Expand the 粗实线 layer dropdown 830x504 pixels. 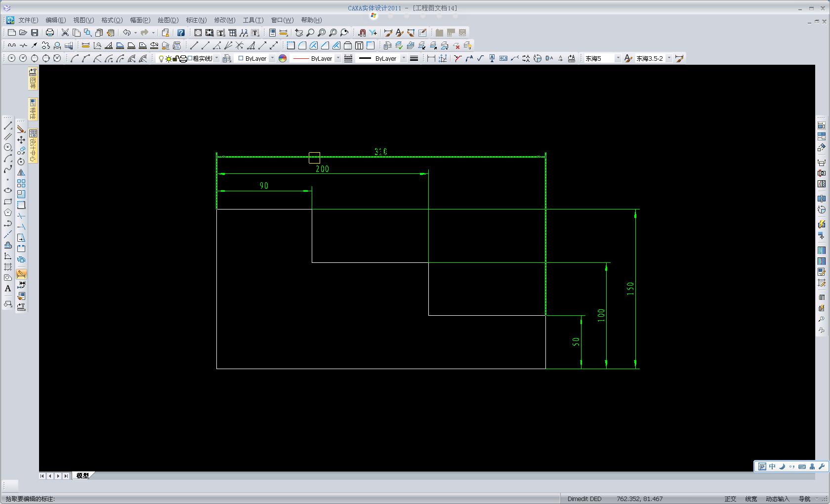tap(216, 58)
